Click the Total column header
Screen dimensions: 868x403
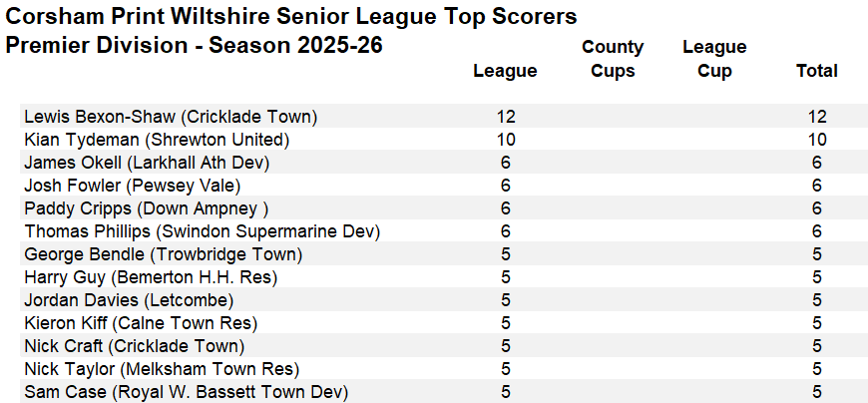tap(816, 71)
